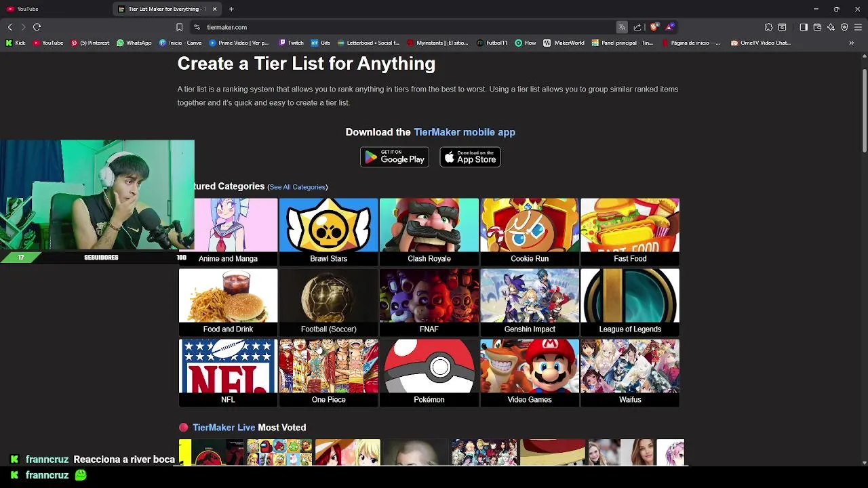868x488 pixels.
Task: Open the YouTube bookmark
Action: [x=48, y=43]
